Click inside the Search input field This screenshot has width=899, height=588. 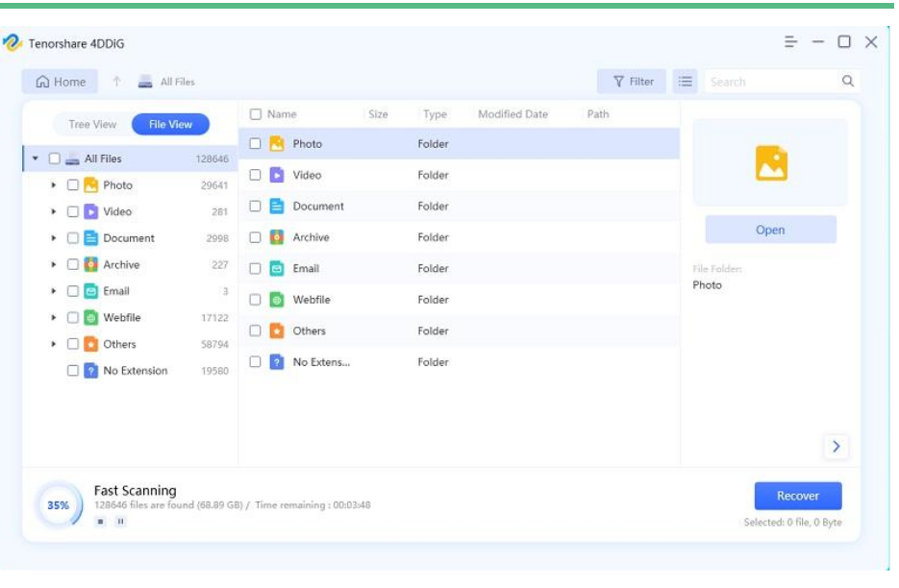pyautogui.click(x=772, y=82)
